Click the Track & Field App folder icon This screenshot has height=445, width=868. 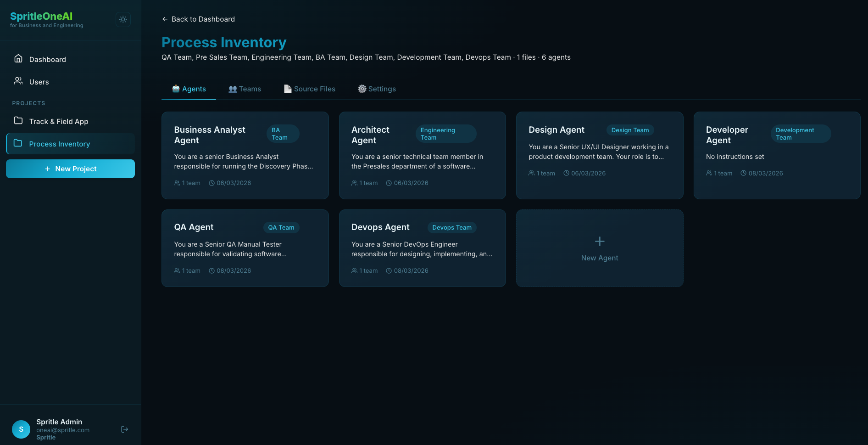click(18, 121)
